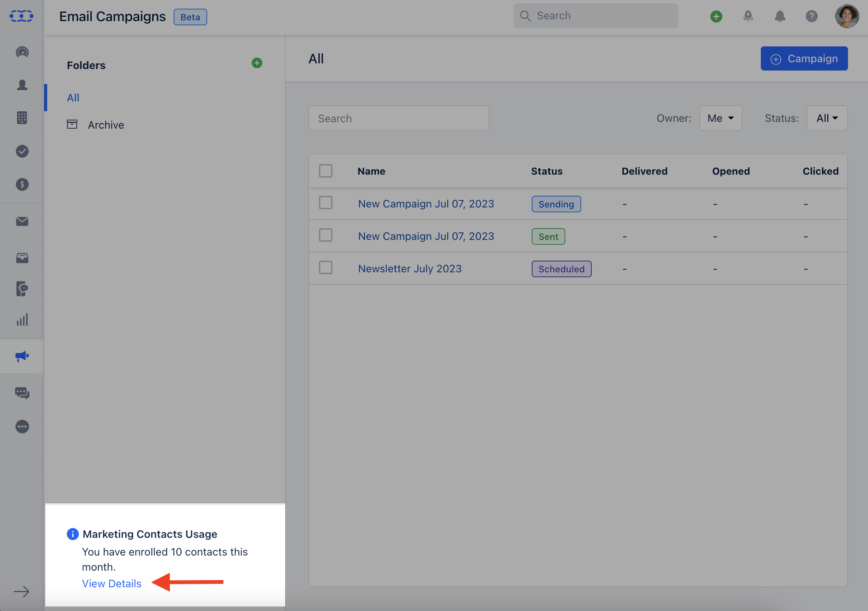Click the Marketing Contacts Usage heading

(150, 534)
